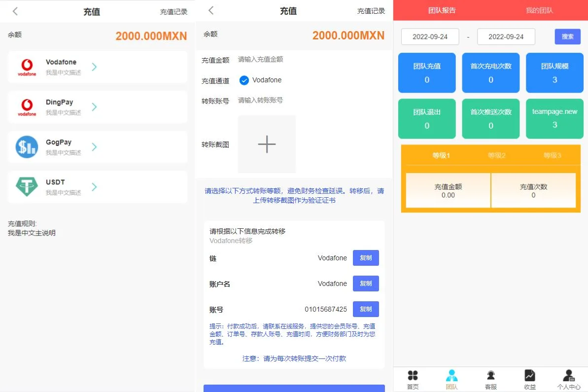This screenshot has height=392, width=588.
Task: Open the start date picker 2022-09-24
Action: 430,37
